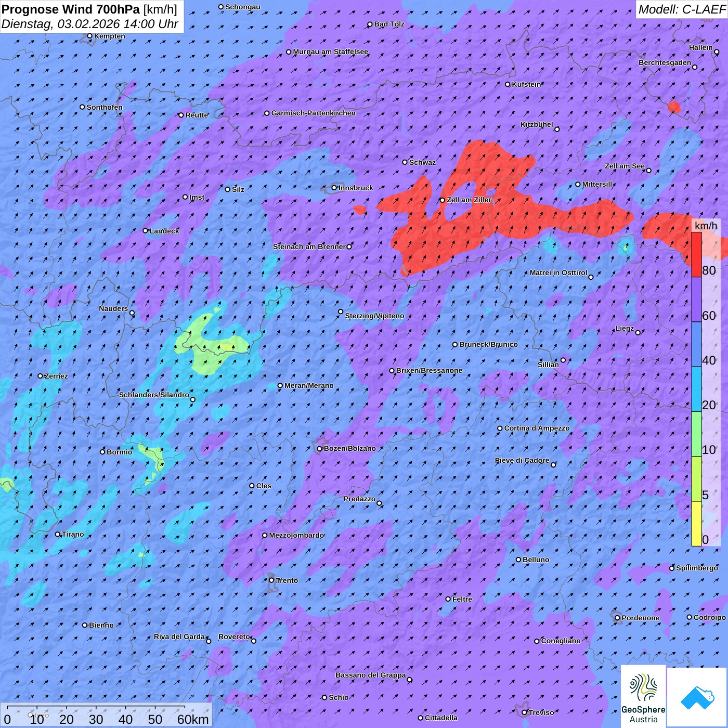This screenshot has height=728, width=728.
Task: Click the Pordenone city marker
Action: [618, 618]
